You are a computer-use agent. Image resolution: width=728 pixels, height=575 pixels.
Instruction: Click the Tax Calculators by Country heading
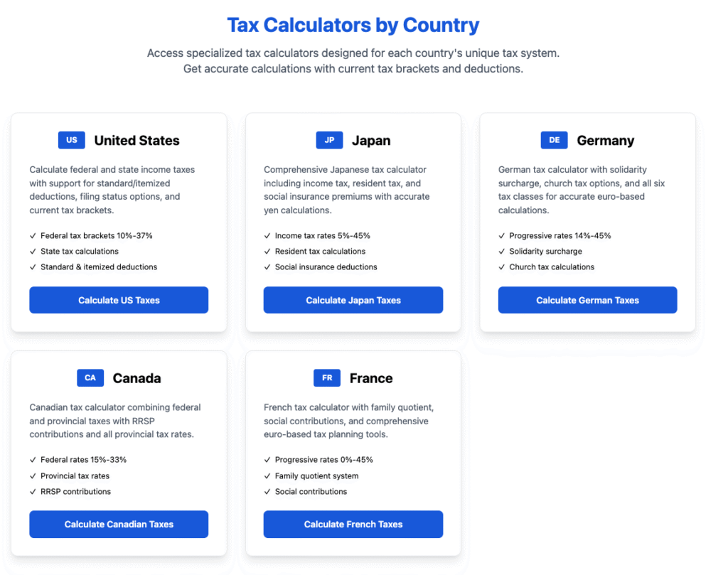pos(353,26)
